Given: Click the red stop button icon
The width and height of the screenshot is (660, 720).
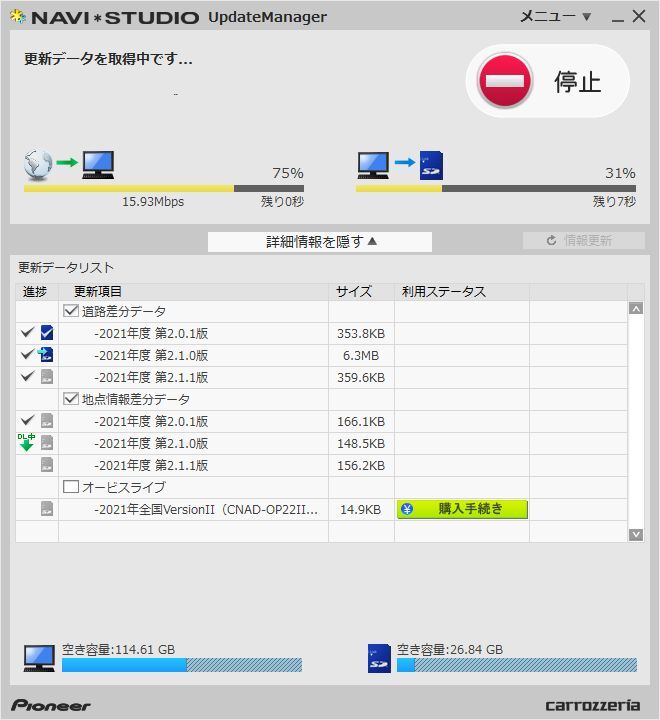Looking at the screenshot, I should coord(504,81).
